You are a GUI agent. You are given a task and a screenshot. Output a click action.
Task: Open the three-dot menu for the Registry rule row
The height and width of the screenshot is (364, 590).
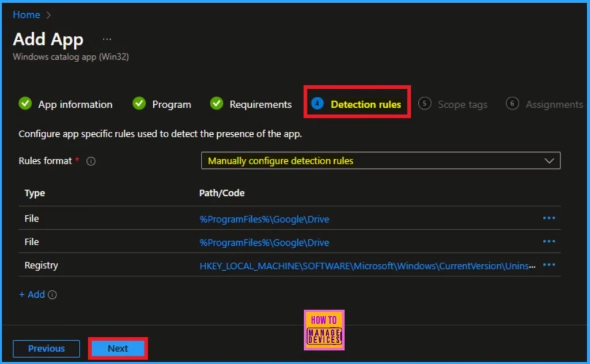tap(549, 265)
